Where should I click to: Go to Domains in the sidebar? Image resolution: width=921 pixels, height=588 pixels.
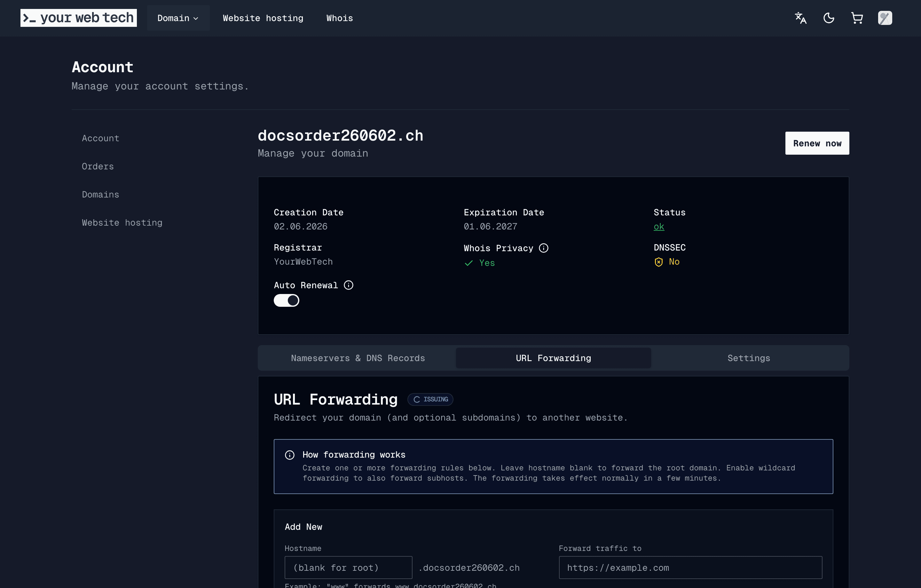point(101,195)
